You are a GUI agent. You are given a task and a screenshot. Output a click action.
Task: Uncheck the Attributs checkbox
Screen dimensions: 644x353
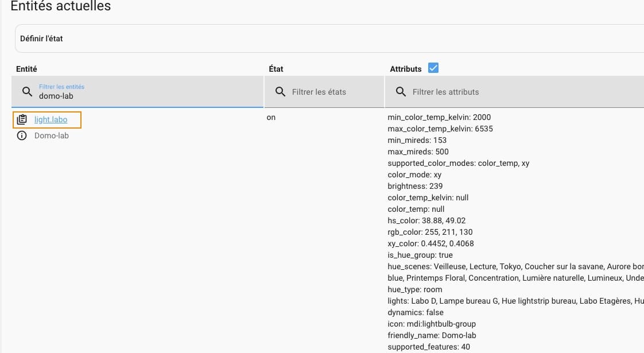[x=433, y=68]
